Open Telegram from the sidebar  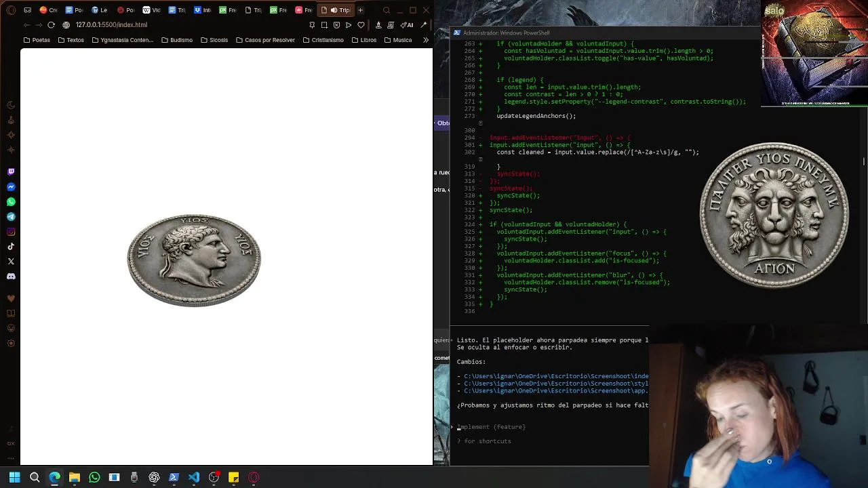pyautogui.click(x=11, y=217)
